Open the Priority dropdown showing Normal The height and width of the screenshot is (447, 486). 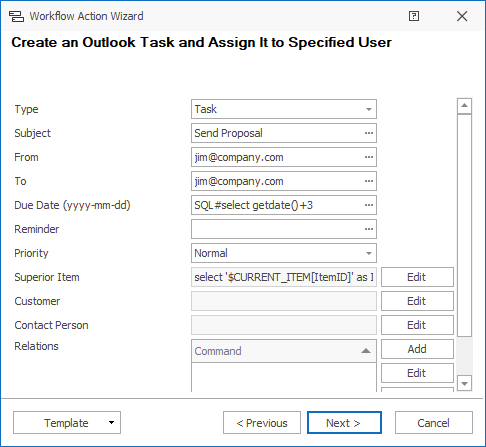284,253
